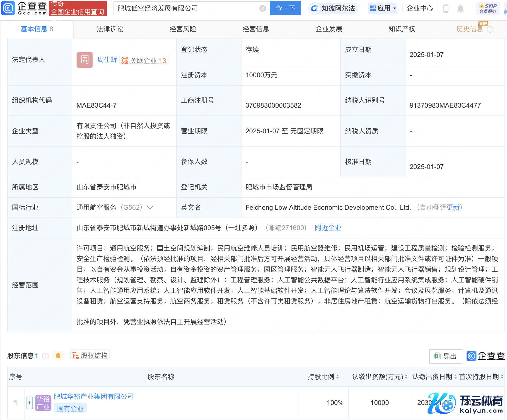Click the company name search field

tap(187, 8)
